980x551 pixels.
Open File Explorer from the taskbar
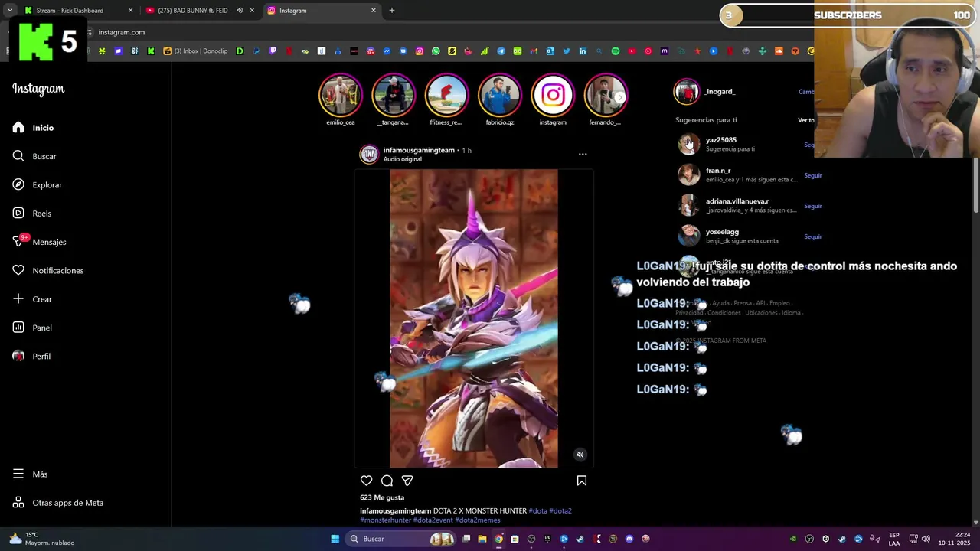coord(482,539)
